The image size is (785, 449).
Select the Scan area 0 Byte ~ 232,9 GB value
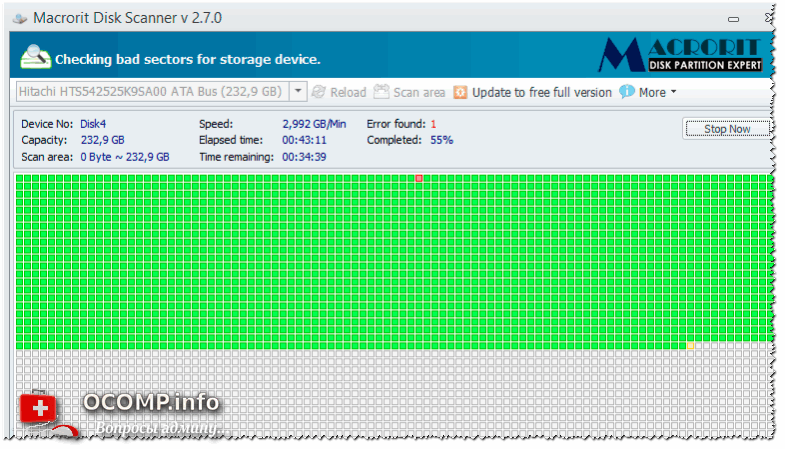click(x=125, y=157)
